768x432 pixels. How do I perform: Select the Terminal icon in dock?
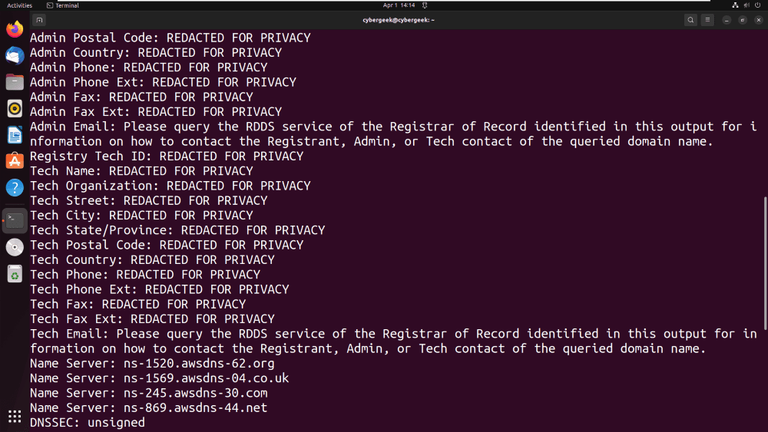14,220
